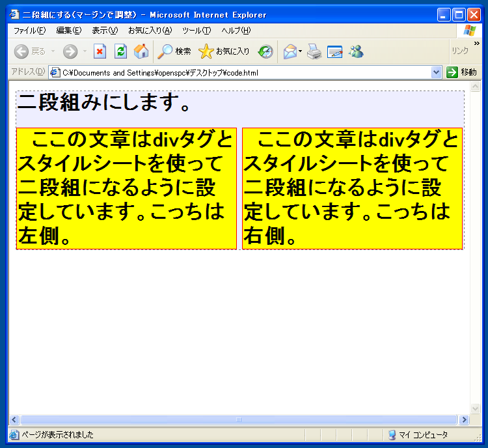Click the Forward arrow button
This screenshot has height=448, width=488.
coord(70,51)
